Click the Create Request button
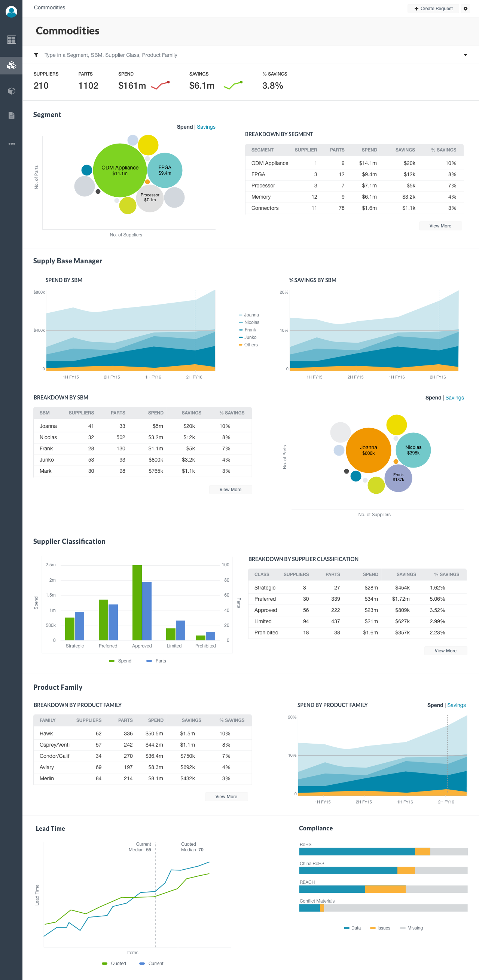The width and height of the screenshot is (479, 980). coord(433,8)
